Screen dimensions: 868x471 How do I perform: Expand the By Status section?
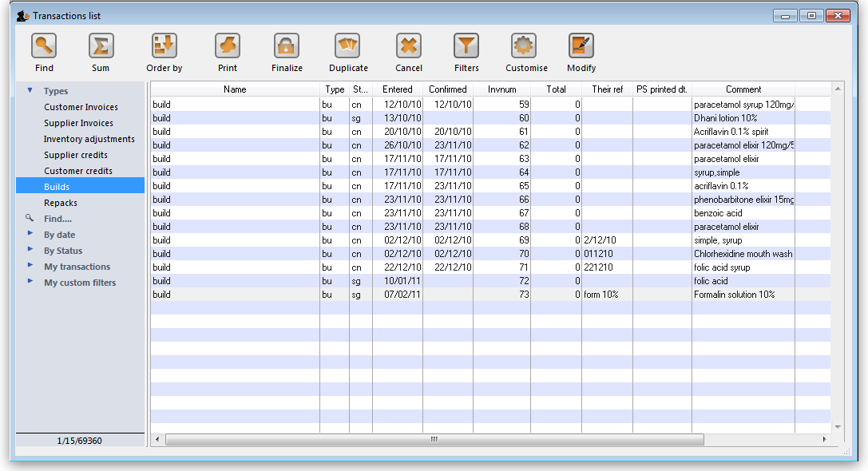point(30,250)
